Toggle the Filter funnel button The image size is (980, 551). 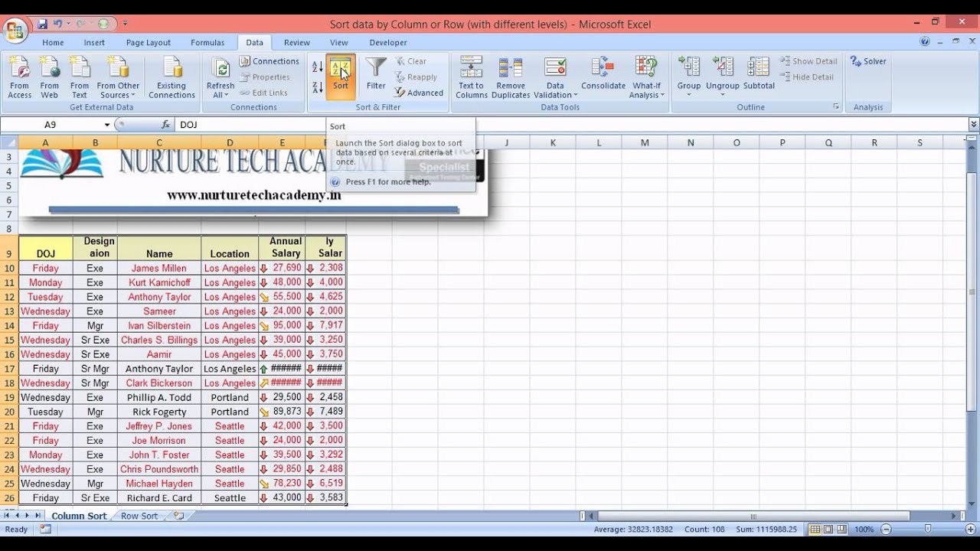(x=376, y=75)
